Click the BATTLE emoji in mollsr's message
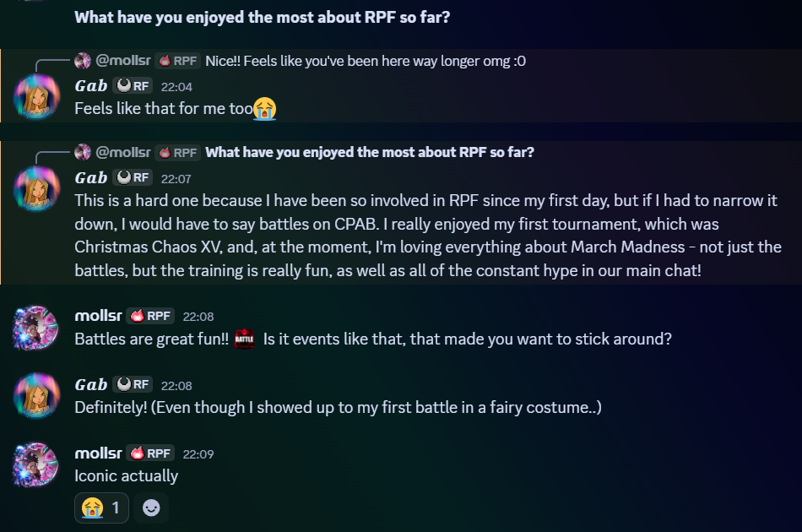 (x=244, y=338)
